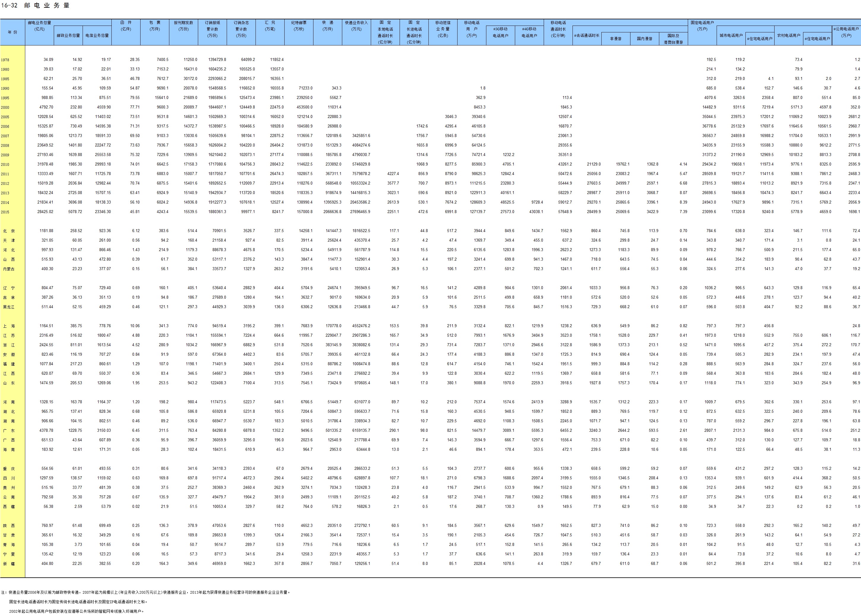
Task: Click the 河南 row label
Action: tap(9, 402)
